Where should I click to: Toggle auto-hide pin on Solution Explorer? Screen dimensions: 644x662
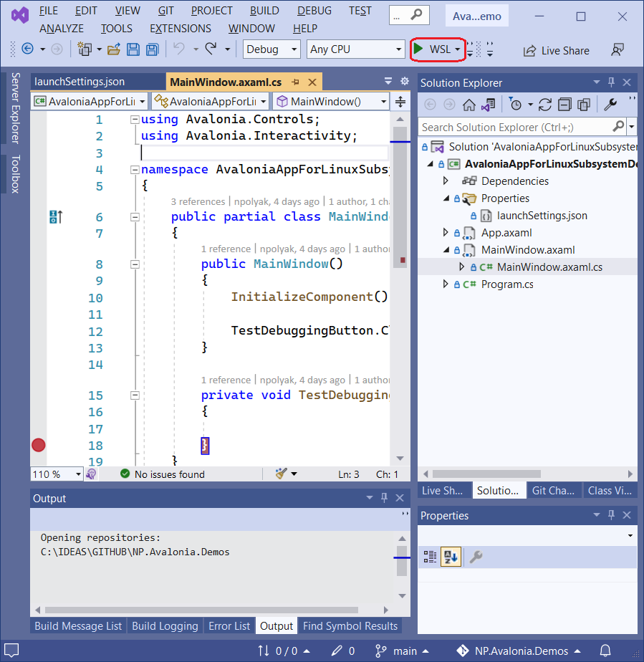click(611, 82)
